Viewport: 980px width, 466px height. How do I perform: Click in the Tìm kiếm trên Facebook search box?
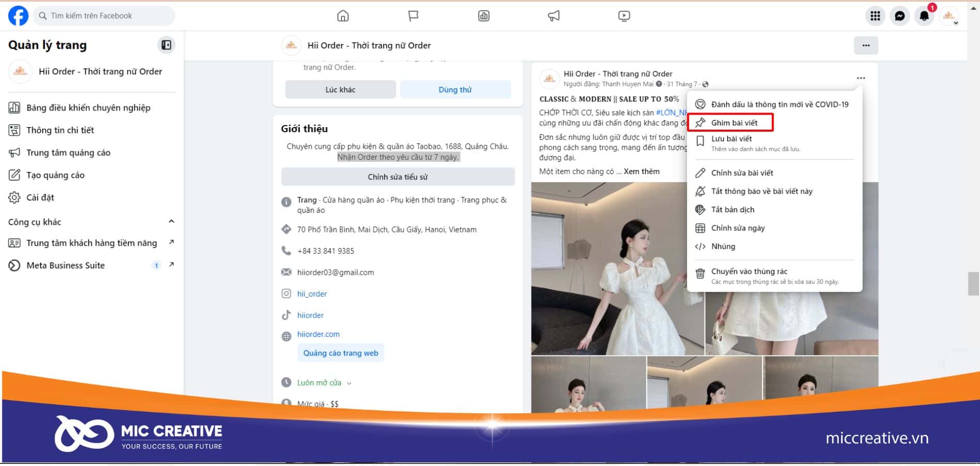pyautogui.click(x=104, y=16)
